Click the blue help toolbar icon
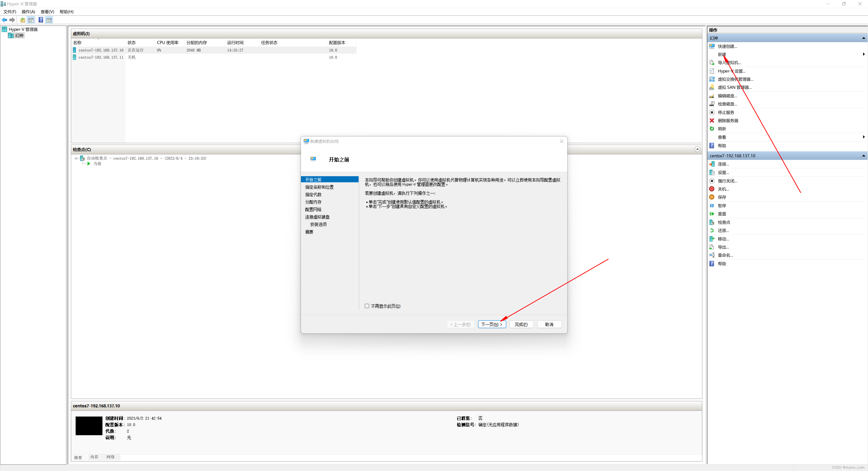 click(41, 20)
